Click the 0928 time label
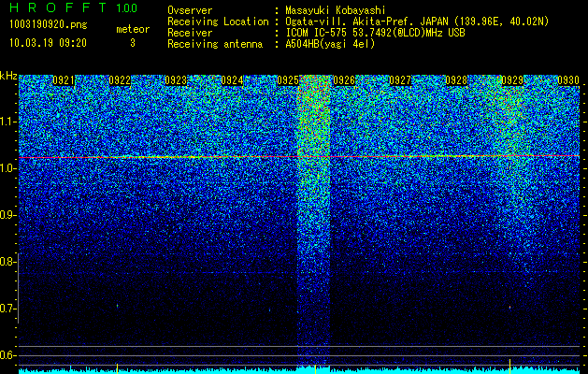588x374 pixels. [x=456, y=80]
